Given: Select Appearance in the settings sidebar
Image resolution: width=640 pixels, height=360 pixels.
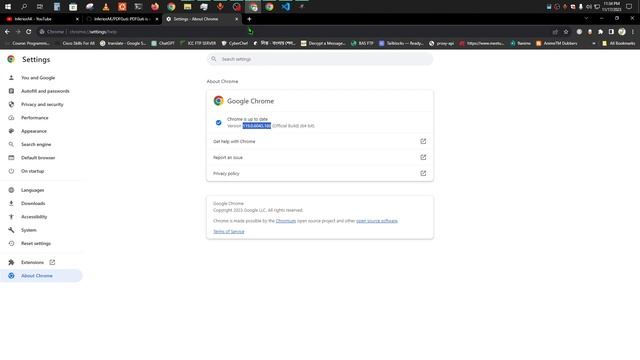Looking at the screenshot, I should (x=33, y=131).
